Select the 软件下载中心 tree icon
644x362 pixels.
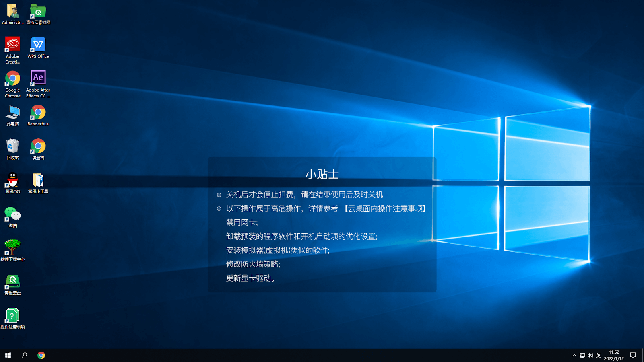pyautogui.click(x=12, y=251)
